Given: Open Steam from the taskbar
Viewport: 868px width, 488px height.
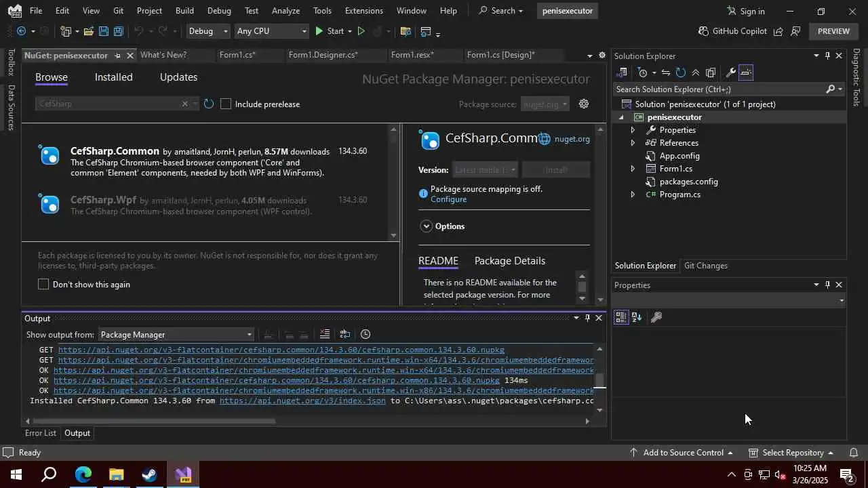Looking at the screenshot, I should 149,474.
